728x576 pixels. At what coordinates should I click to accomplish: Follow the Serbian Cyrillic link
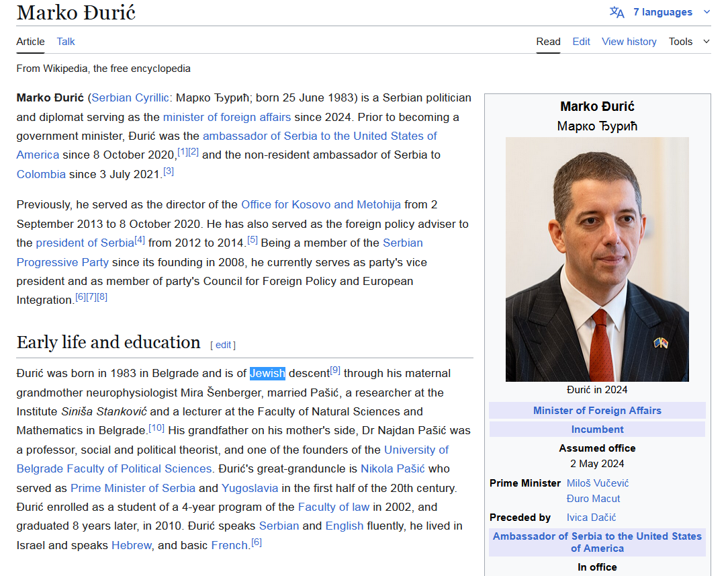(x=130, y=97)
